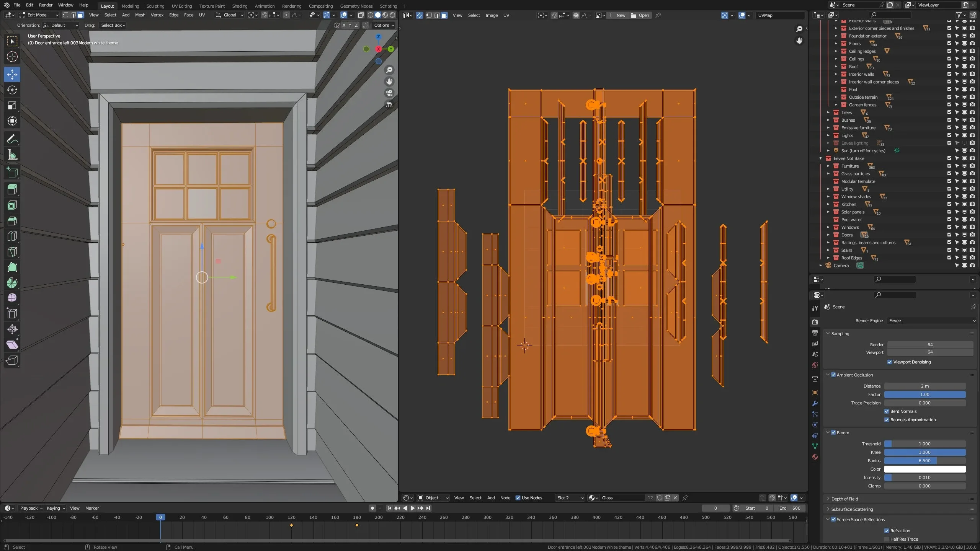
Task: Toggle camera view in viewport
Action: coord(389,93)
